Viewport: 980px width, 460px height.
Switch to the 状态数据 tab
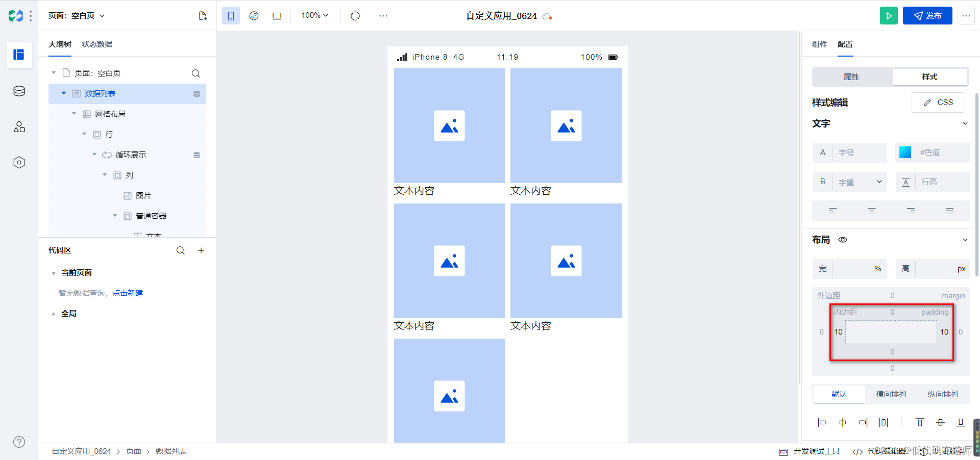pos(97,44)
